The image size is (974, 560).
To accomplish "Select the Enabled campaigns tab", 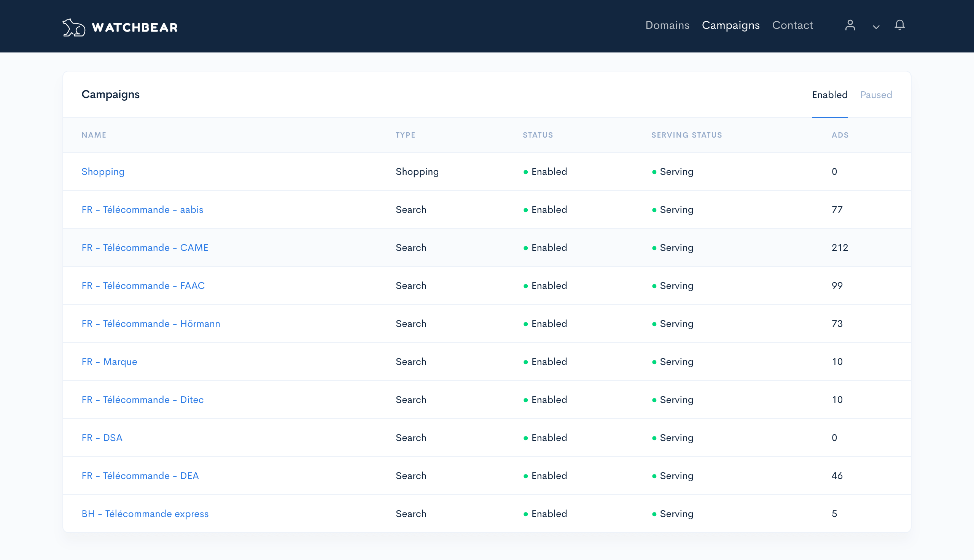I will 829,95.
